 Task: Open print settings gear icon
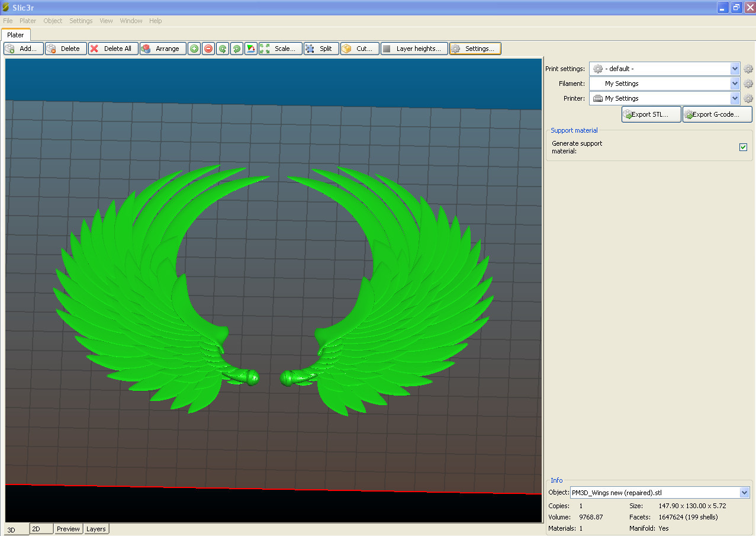[748, 69]
